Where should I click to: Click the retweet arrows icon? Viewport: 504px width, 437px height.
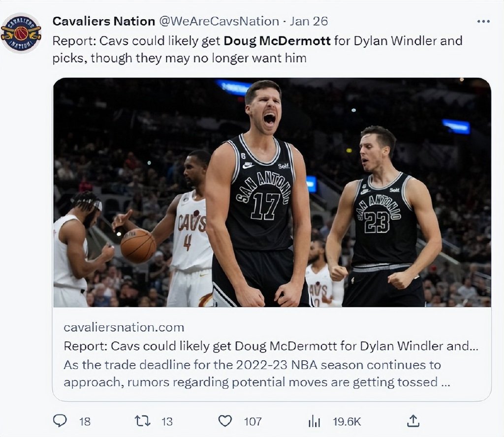143,421
